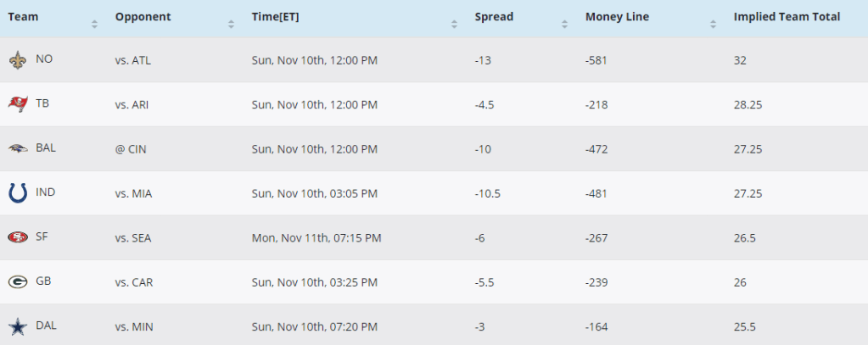The width and height of the screenshot is (868, 345).
Task: Click the New Orleans Saints logo icon
Action: tap(17, 60)
